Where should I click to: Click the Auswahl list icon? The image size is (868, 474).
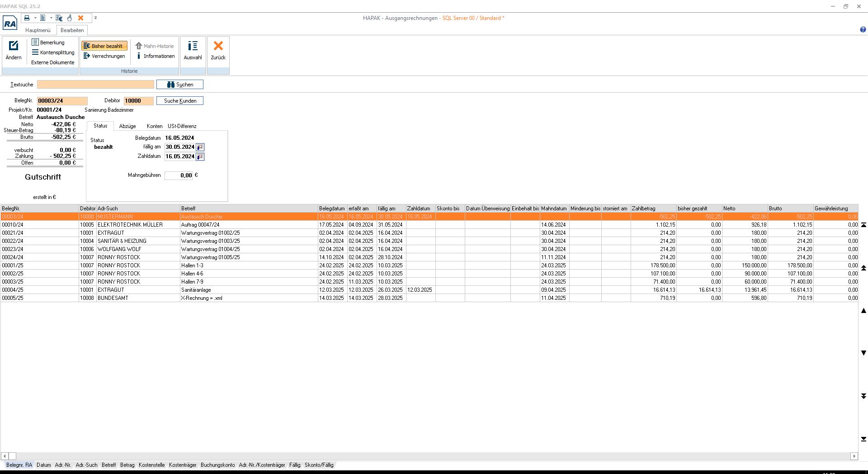click(x=193, y=46)
